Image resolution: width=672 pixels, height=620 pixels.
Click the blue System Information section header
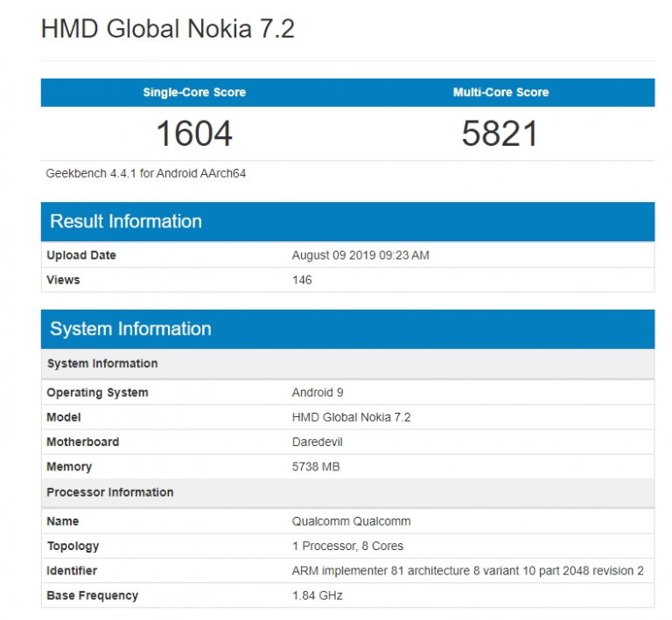tap(130, 329)
